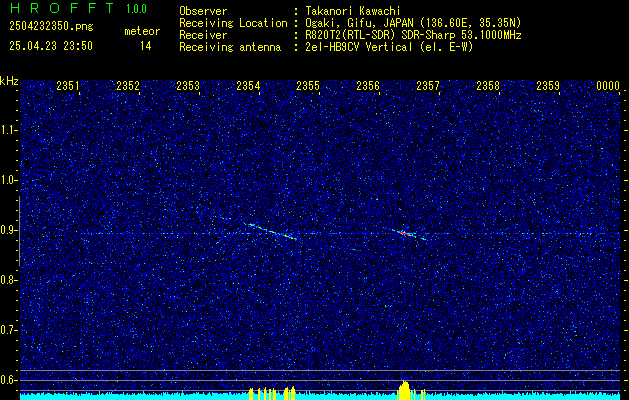Click the 0.8 kHz frequency label
Viewport: 629px width, 400px height.
click(8, 280)
